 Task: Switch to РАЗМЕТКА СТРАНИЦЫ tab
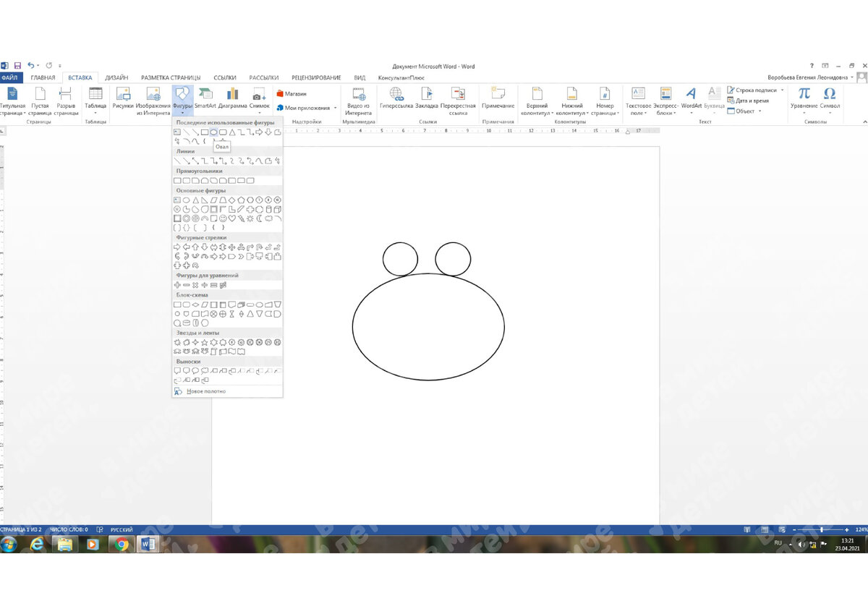[171, 77]
